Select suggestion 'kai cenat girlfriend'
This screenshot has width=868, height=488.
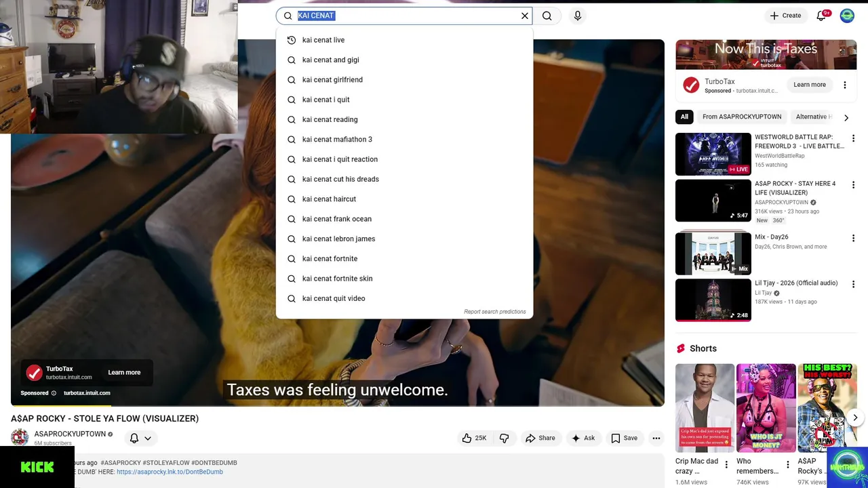404,80
